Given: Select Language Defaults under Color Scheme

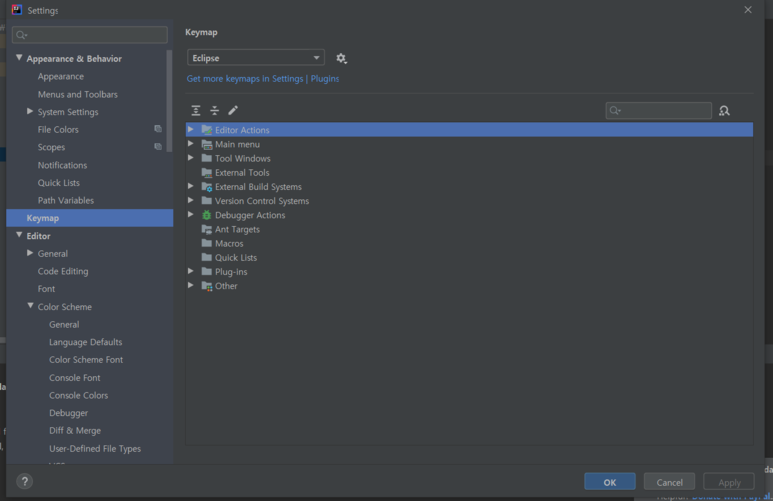Looking at the screenshot, I should click(85, 342).
